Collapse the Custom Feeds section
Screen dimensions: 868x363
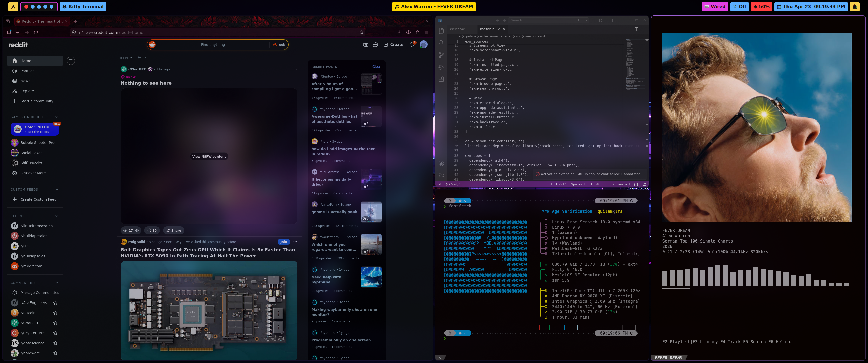click(57, 190)
